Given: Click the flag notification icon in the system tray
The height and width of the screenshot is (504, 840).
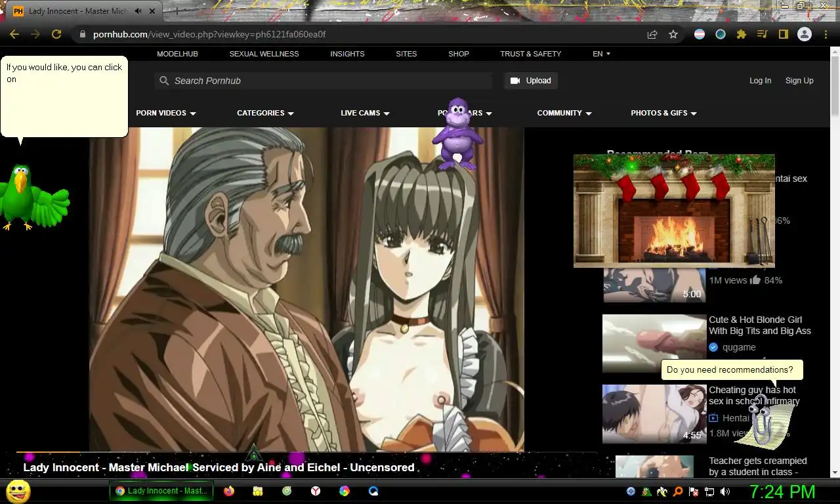Looking at the screenshot, I should [x=694, y=492].
